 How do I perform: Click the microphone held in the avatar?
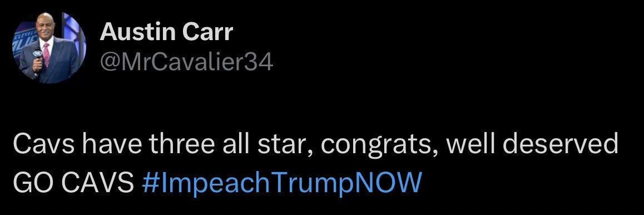pyautogui.click(x=38, y=57)
